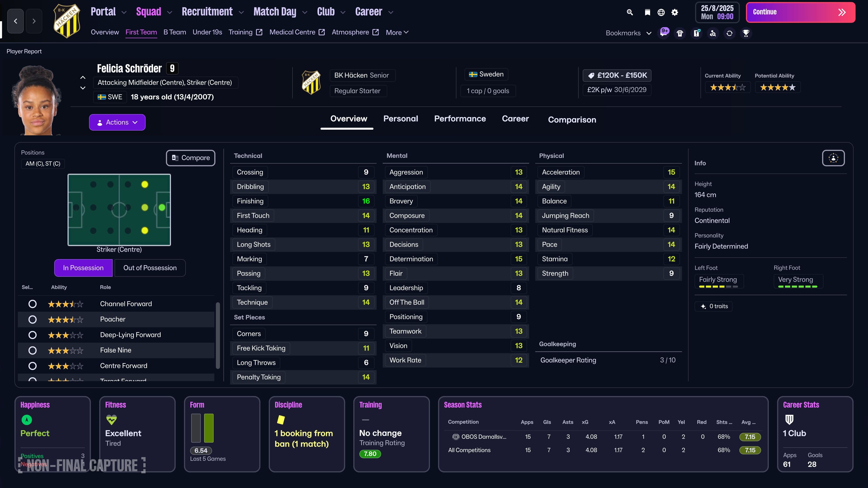Open the Scouting player-search icon
This screenshot has height=488, width=868.
713,33
